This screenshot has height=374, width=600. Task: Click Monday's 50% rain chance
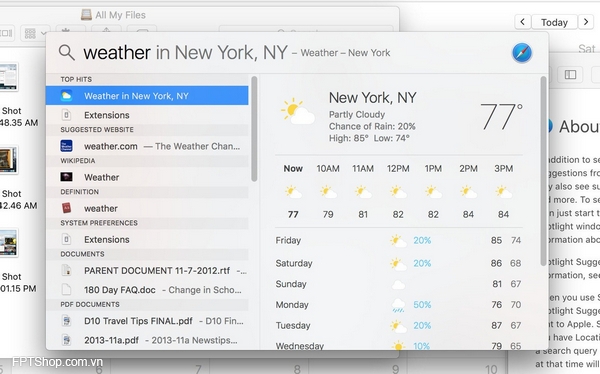[x=422, y=305]
